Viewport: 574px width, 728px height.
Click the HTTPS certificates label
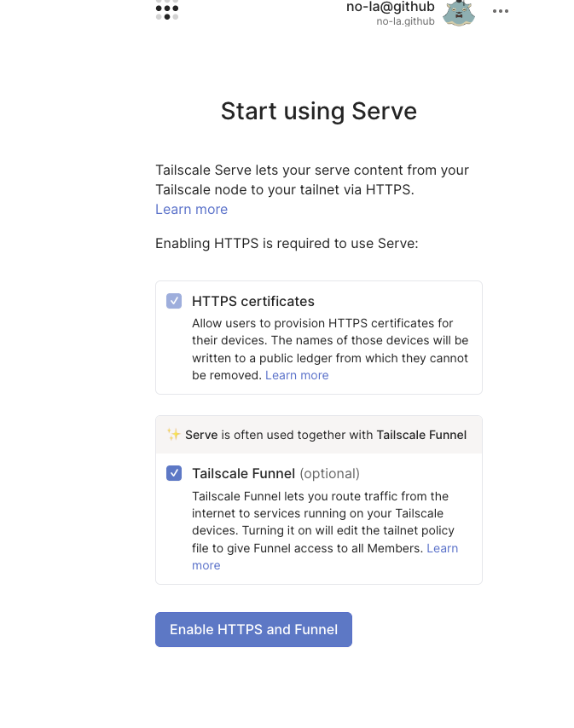click(x=253, y=301)
